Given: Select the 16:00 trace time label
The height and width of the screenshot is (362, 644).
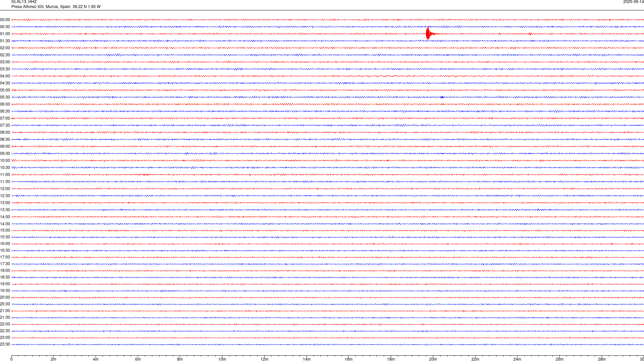Looking at the screenshot, I should click(5, 244).
